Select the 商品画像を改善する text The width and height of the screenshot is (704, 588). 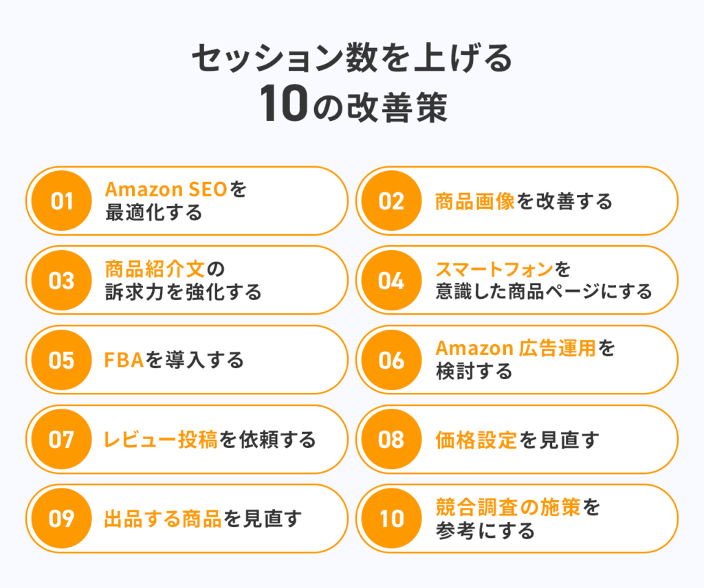524,201
